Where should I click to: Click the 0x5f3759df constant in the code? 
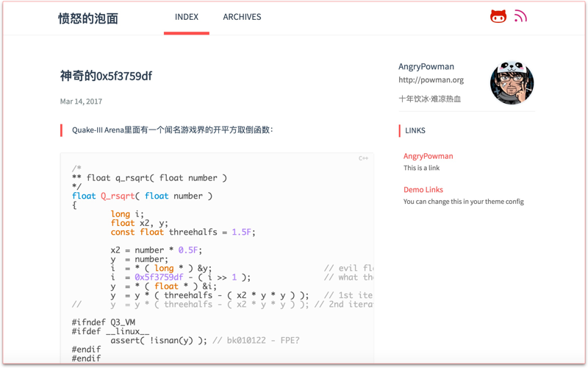[x=159, y=277]
